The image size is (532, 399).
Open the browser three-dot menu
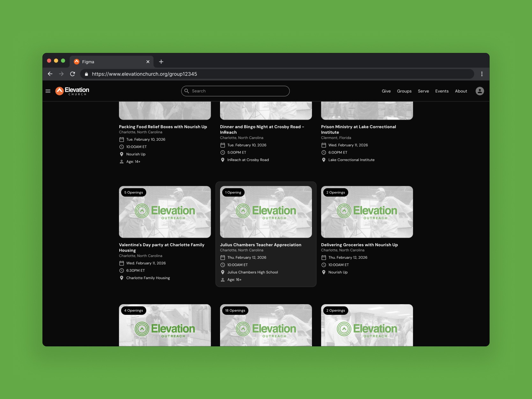[x=482, y=74]
